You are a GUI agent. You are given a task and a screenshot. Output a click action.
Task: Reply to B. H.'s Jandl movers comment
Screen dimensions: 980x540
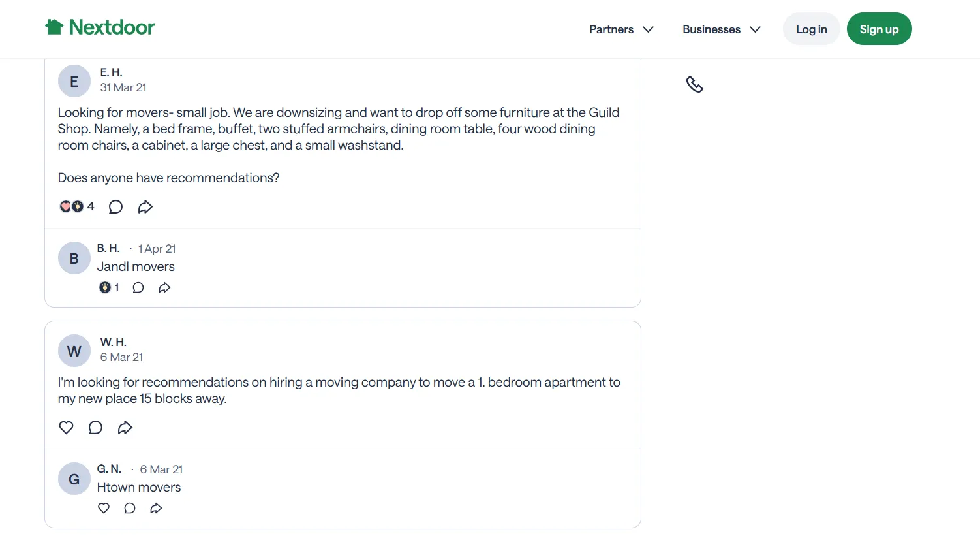138,288
